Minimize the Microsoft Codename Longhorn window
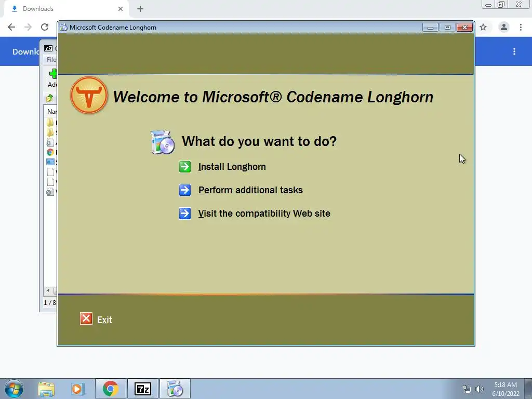The height and width of the screenshot is (399, 532). point(430,27)
